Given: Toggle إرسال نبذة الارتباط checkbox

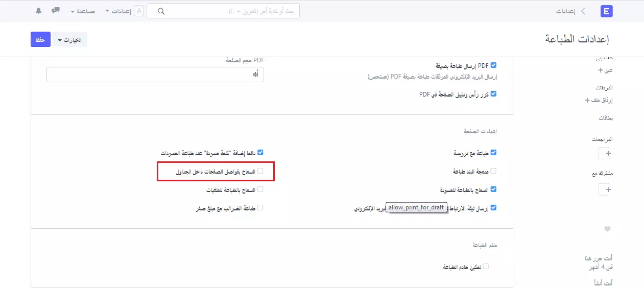Looking at the screenshot, I should (x=493, y=208).
